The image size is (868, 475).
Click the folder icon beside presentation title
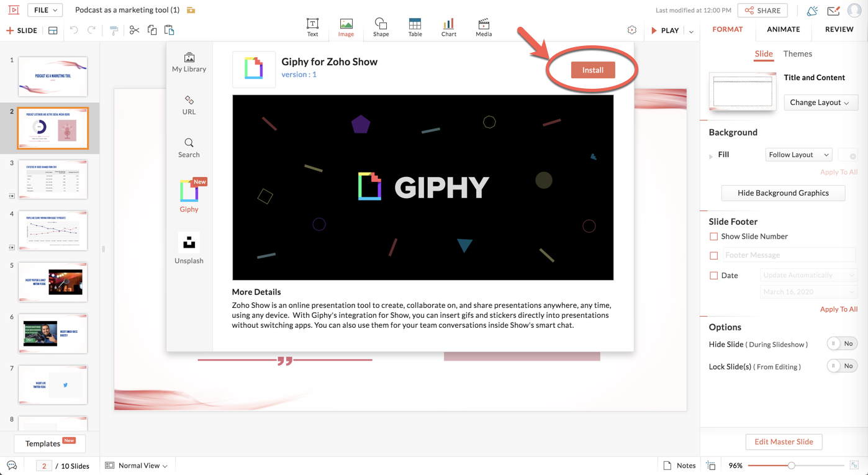click(191, 10)
